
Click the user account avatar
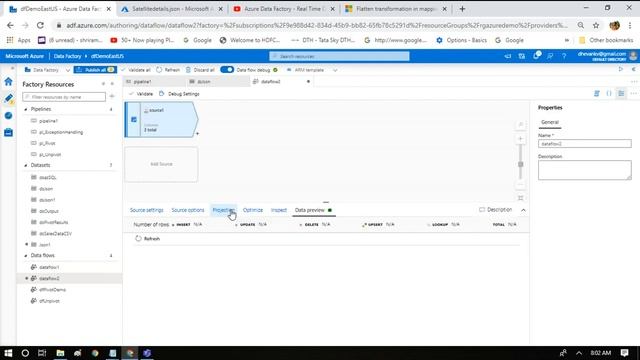click(633, 56)
